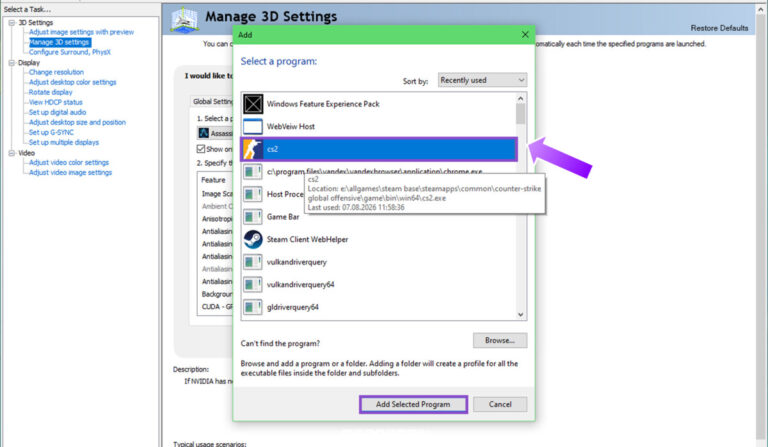Click the 'CUDA - GP' settings row
Image resolution: width=768 pixels, height=447 pixels.
(x=217, y=306)
